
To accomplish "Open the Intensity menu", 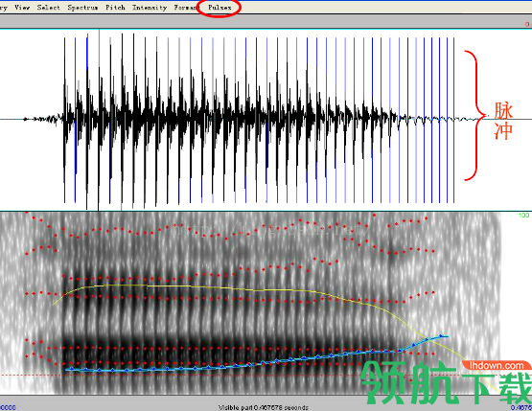I will pyautogui.click(x=150, y=8).
